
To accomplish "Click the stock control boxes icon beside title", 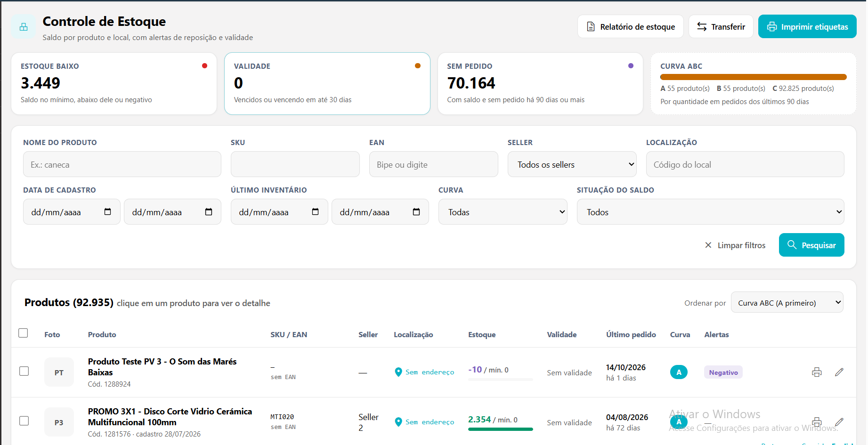I will (24, 27).
